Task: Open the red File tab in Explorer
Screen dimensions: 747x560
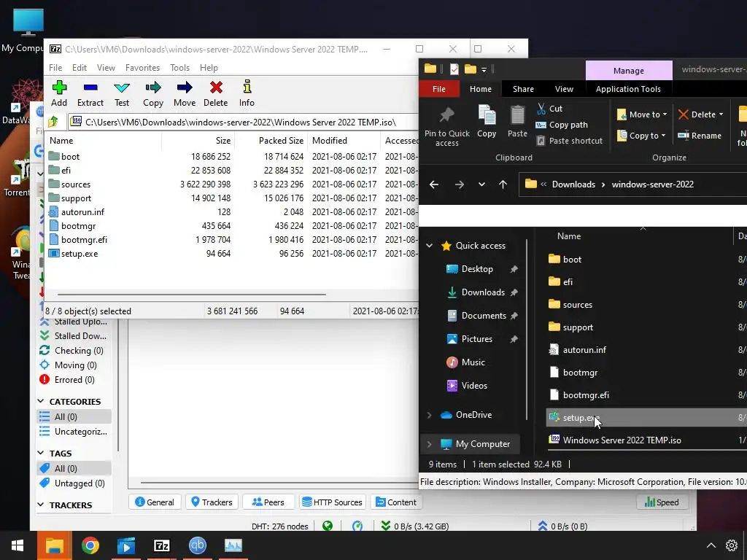Action: (438, 89)
